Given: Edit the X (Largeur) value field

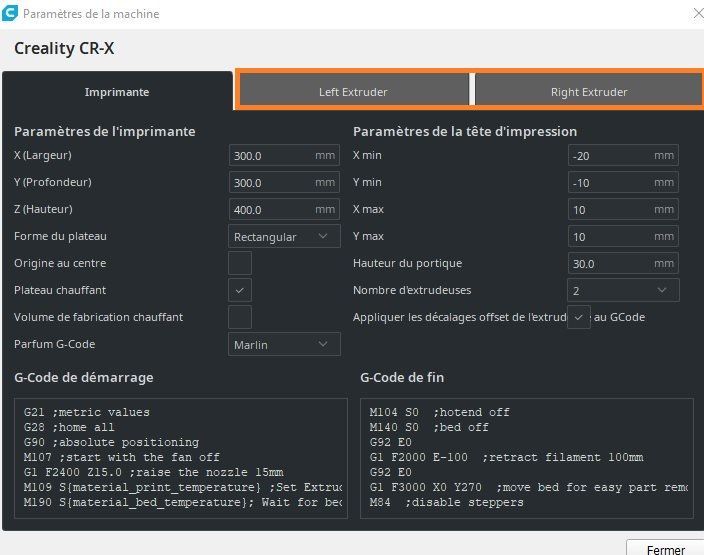Looking at the screenshot, I should 284,155.
